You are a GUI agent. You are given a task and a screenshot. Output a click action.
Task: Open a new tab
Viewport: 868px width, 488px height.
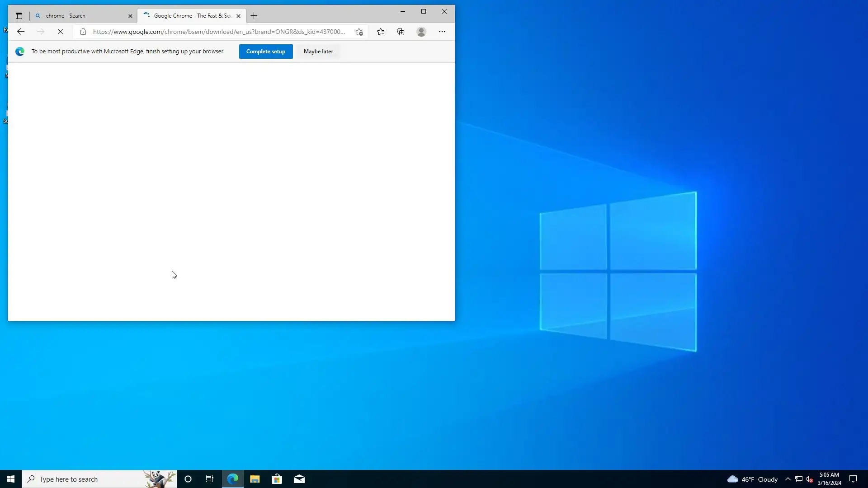[x=254, y=16]
